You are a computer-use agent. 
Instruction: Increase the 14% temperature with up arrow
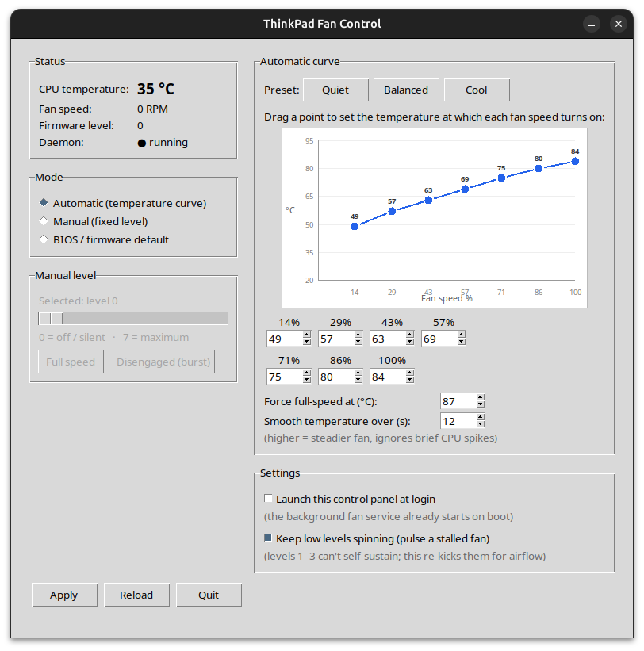click(307, 335)
